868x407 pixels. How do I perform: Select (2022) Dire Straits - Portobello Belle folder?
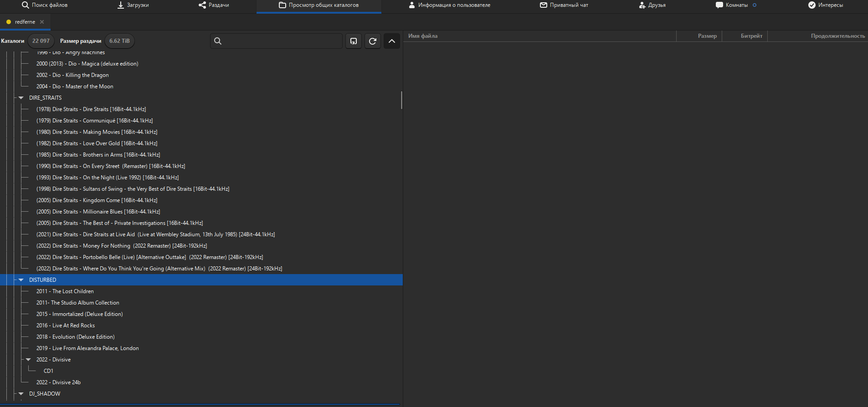(x=150, y=257)
